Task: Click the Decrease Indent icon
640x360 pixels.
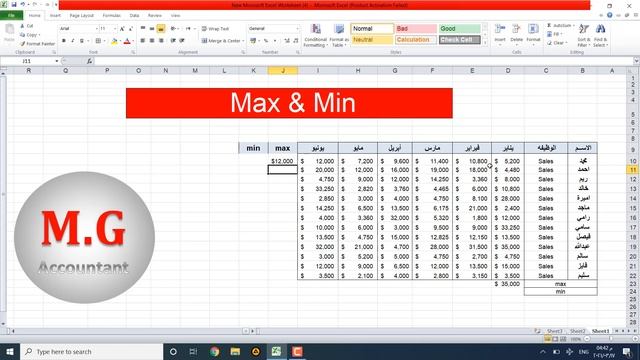Action: click(173, 41)
